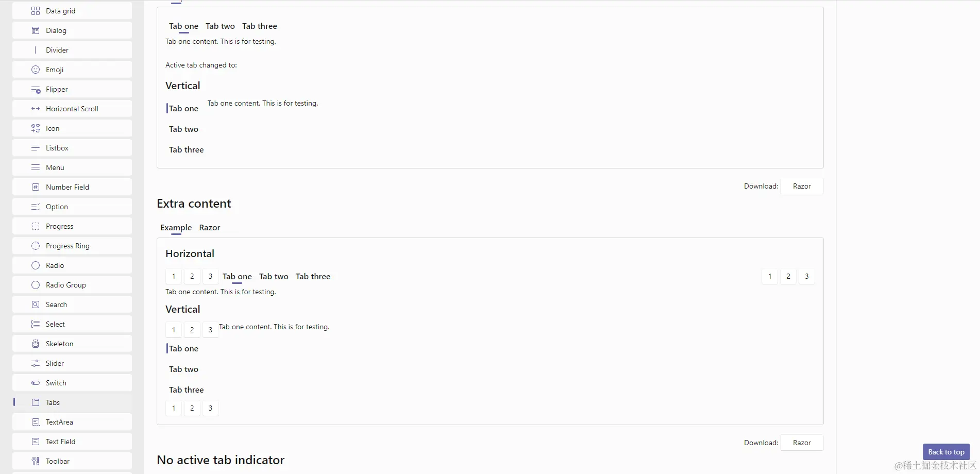Open the Switch icon in sidebar
The height and width of the screenshot is (474, 980).
pos(36,383)
